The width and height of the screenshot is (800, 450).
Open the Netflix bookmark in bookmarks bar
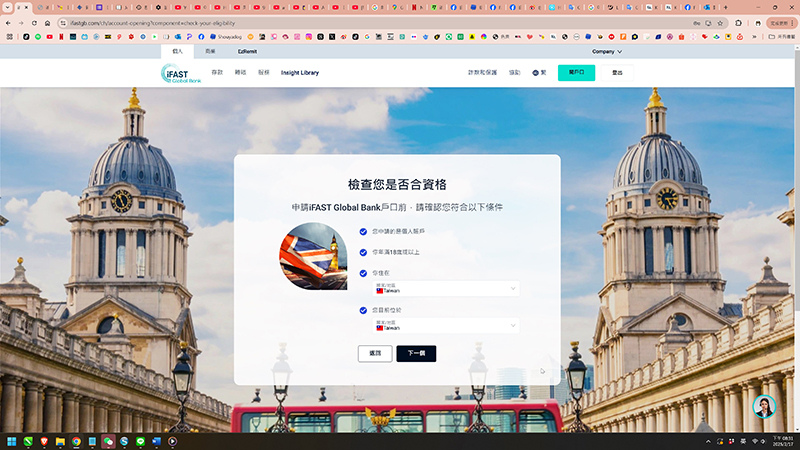[x=61, y=37]
